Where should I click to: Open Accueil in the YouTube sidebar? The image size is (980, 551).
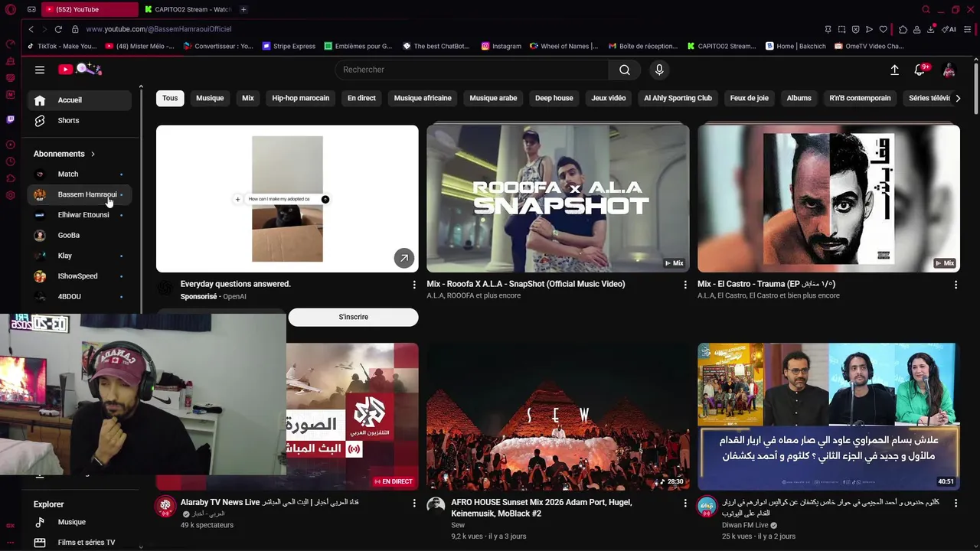(80, 100)
